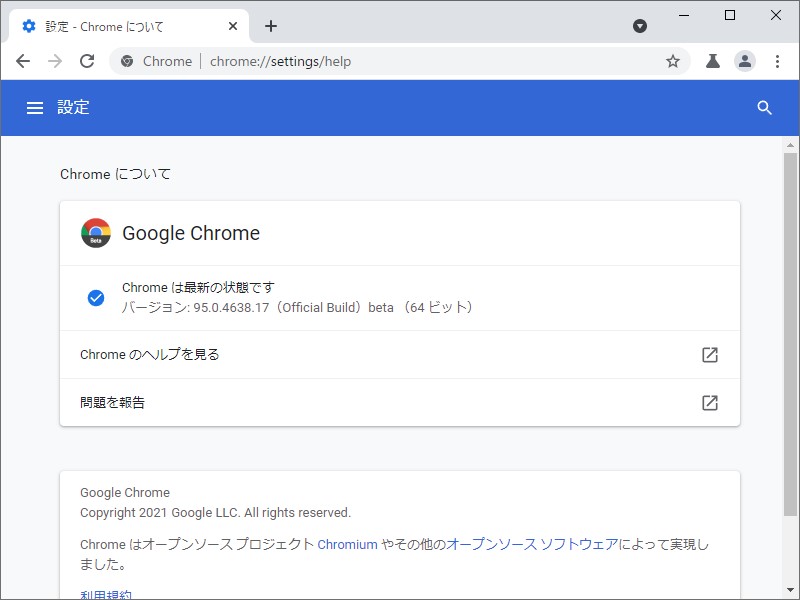This screenshot has height=600, width=800.
Task: Open the settings hamburger menu
Action: pyautogui.click(x=35, y=107)
